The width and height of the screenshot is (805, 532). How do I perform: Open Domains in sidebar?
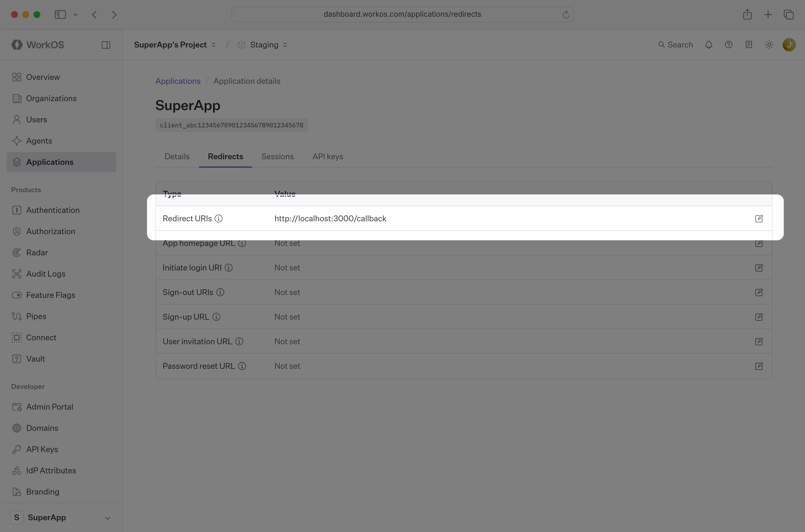[61, 428]
